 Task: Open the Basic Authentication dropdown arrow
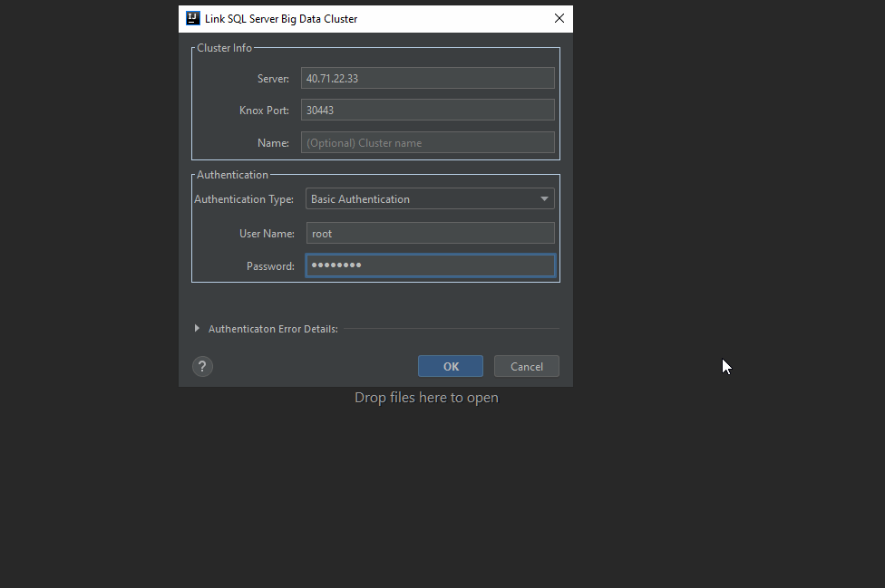[544, 198]
